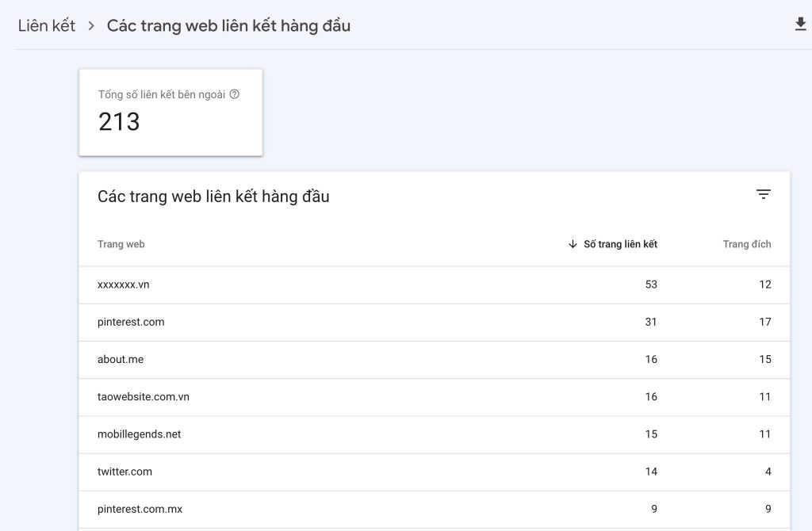Viewport: 812px width, 531px height.
Task: Click the sort arrow on Số trang liên kết
Action: point(573,244)
